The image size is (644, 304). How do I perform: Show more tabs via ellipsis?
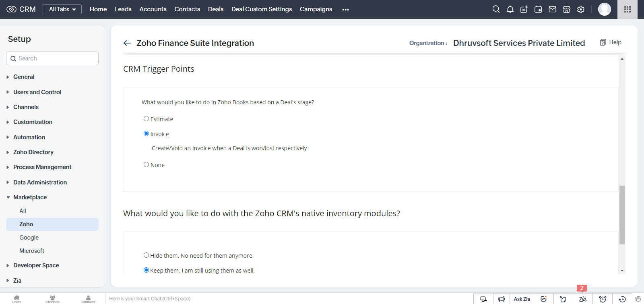tap(346, 10)
